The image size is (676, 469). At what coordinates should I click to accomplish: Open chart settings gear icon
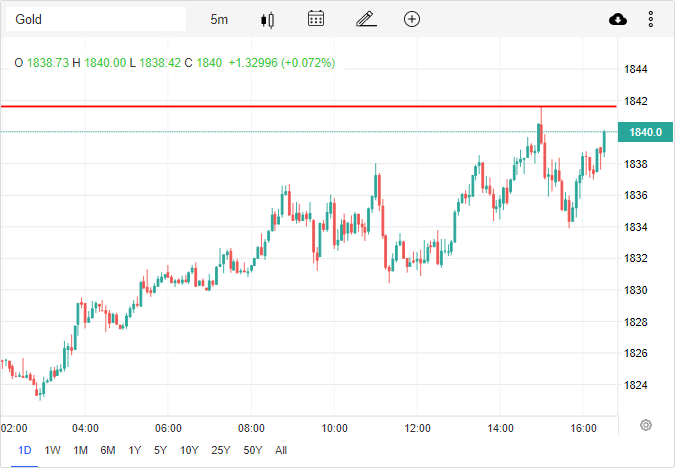click(x=646, y=425)
